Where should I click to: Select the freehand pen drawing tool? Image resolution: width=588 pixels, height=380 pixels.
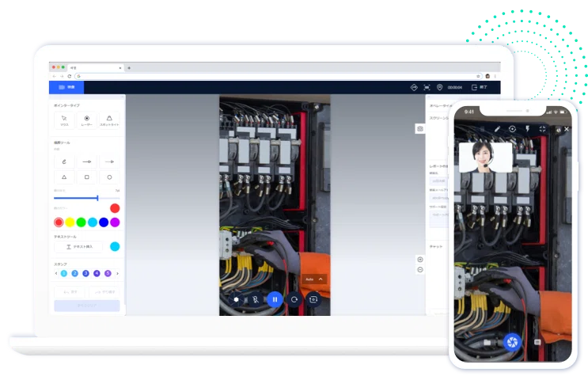pyautogui.click(x=64, y=161)
